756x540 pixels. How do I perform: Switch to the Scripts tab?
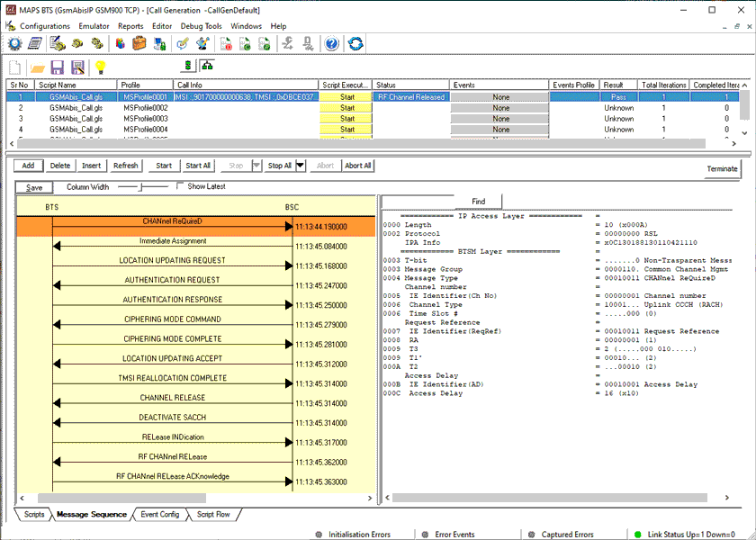[34, 515]
